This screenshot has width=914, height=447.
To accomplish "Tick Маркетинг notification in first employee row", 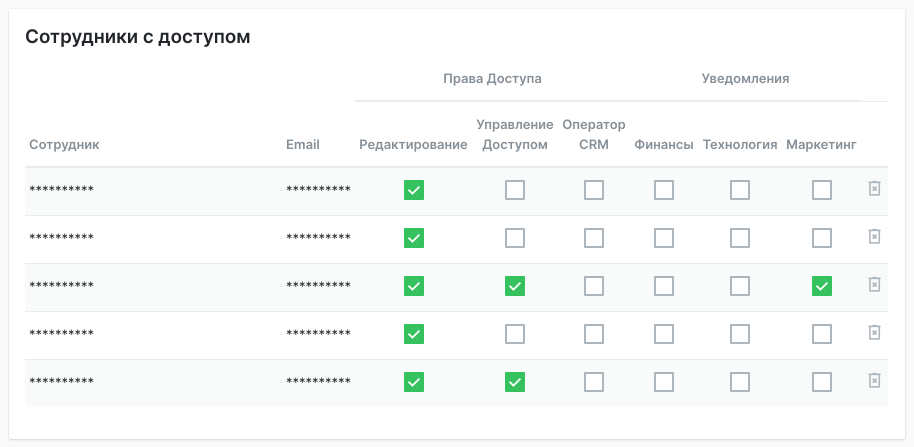I will point(822,190).
